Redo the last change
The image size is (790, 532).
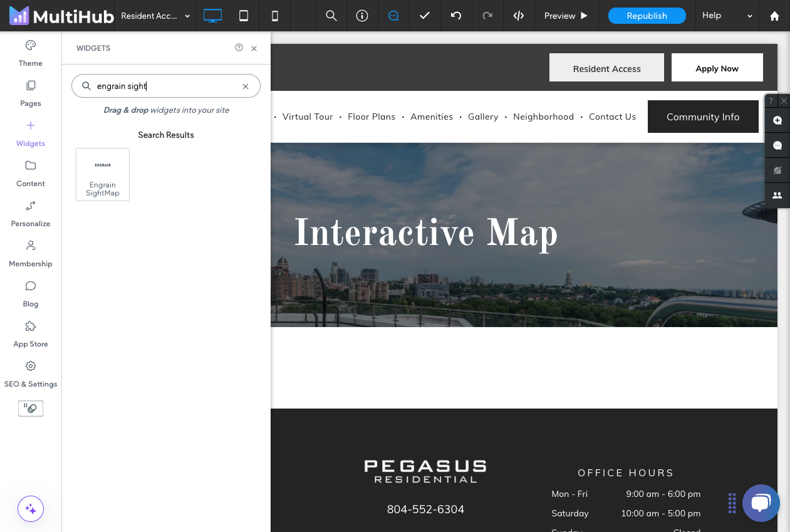pyautogui.click(x=487, y=16)
